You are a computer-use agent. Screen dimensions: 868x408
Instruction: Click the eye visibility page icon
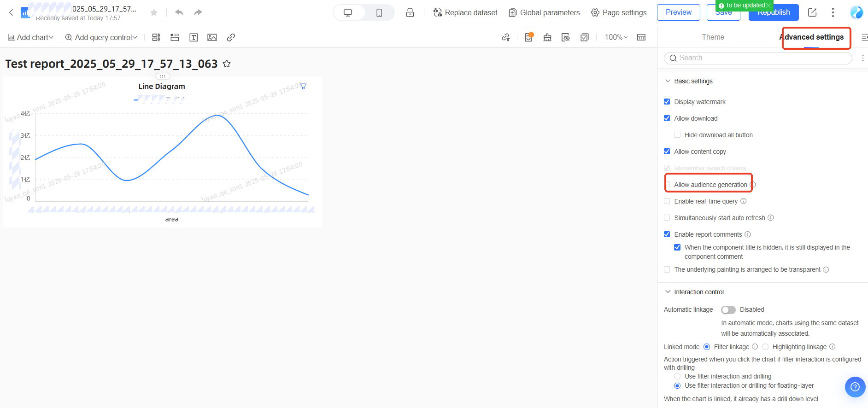pyautogui.click(x=566, y=37)
